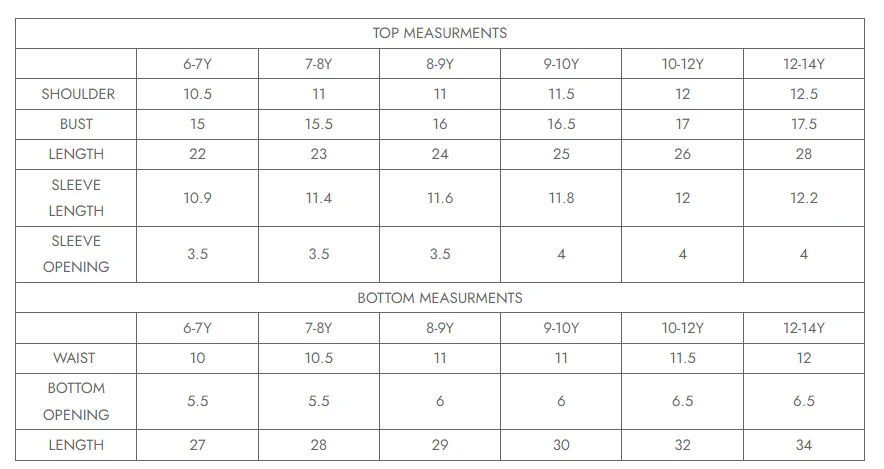
Task: Click the 10-12Y header in top table
Action: 682,64
